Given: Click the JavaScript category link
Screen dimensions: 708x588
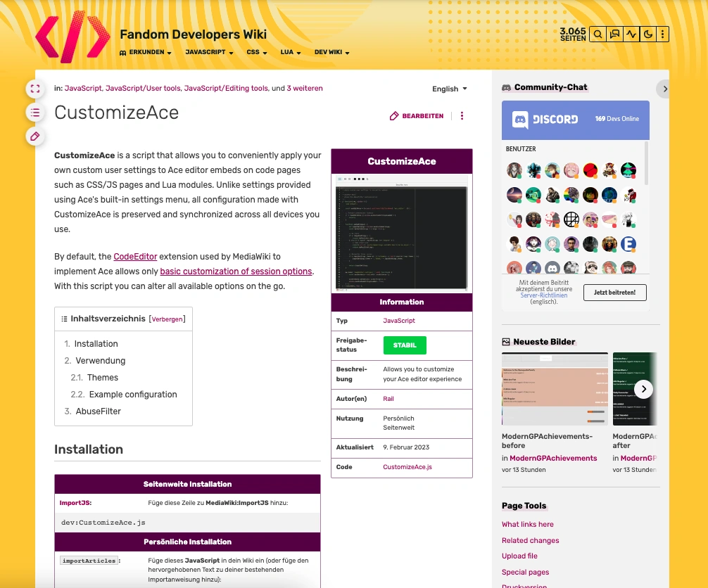Looking at the screenshot, I should 83,89.
